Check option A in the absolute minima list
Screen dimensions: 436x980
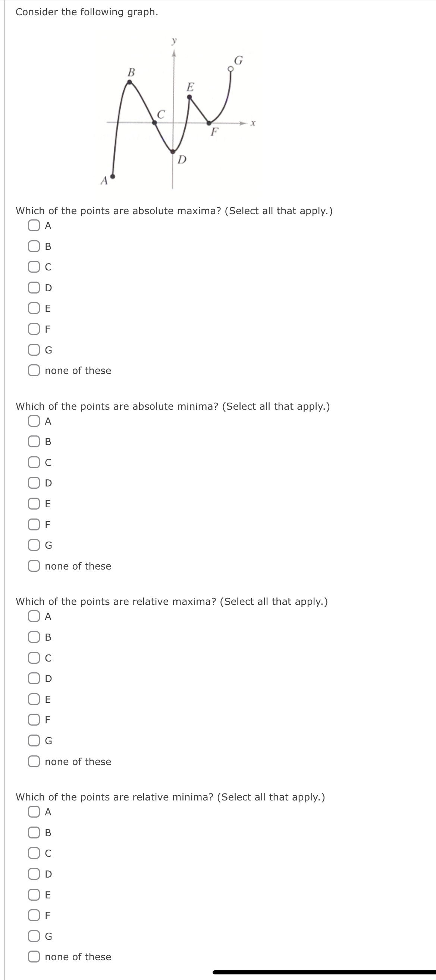pos(34,421)
